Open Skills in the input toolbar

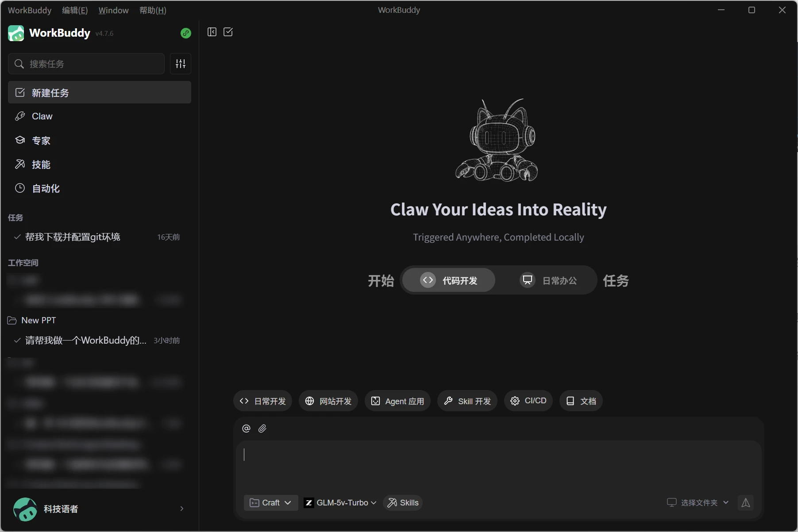403,503
